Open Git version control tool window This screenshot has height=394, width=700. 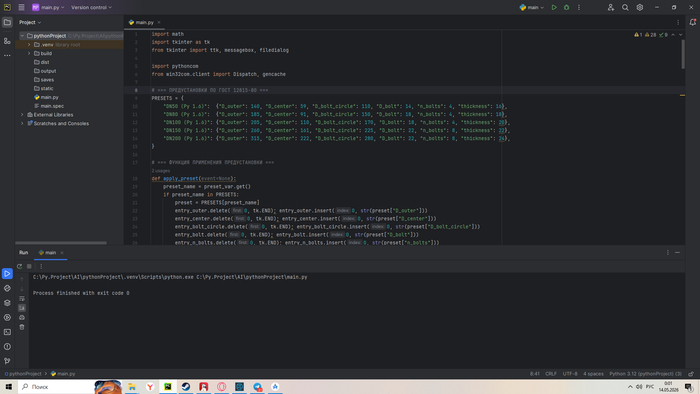(x=7, y=361)
